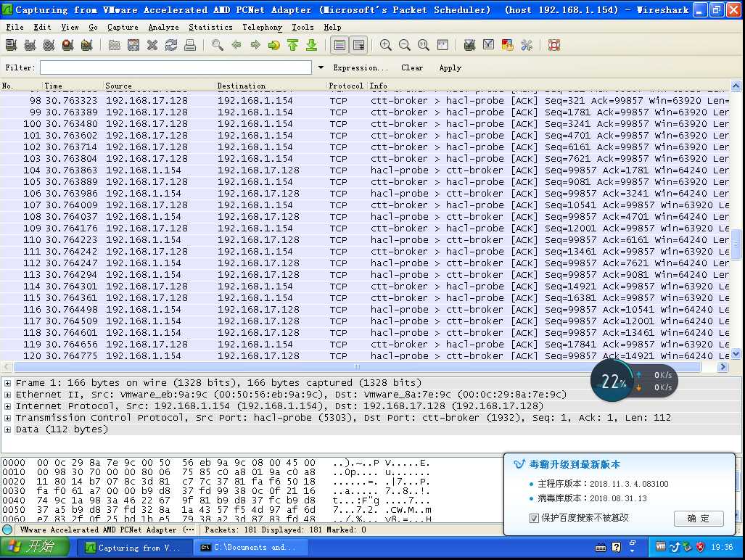This screenshot has width=745, height=560.
Task: Go back in packet history
Action: pyautogui.click(x=236, y=45)
